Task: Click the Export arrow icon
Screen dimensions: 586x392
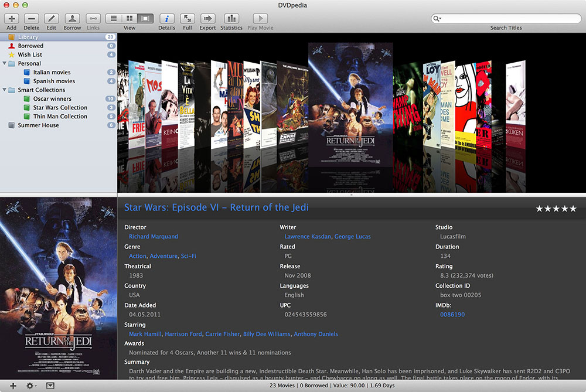Action: 207,19
